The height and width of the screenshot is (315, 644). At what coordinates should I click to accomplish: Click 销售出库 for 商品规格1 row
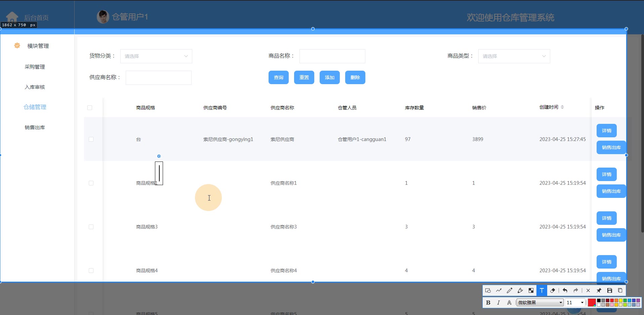tap(611, 191)
